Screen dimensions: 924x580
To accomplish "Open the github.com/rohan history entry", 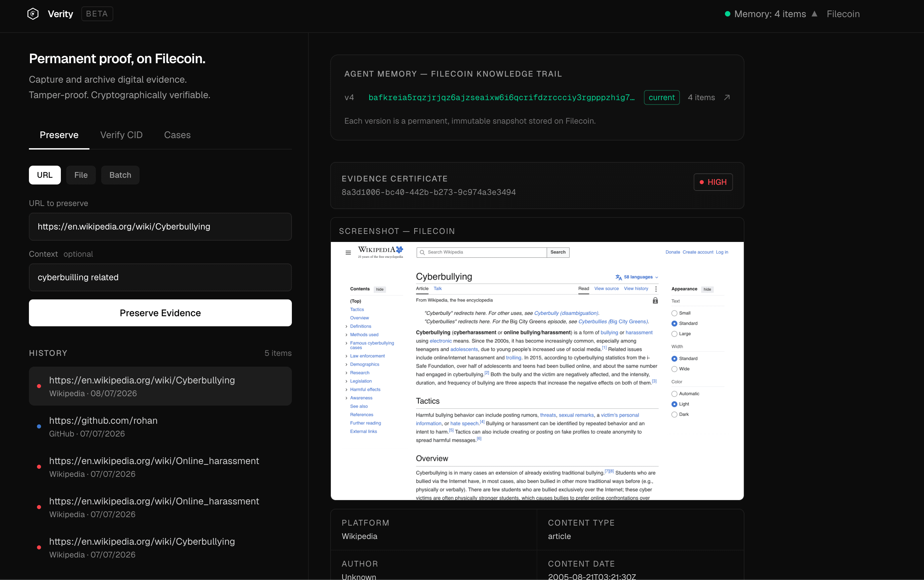I will tap(160, 426).
